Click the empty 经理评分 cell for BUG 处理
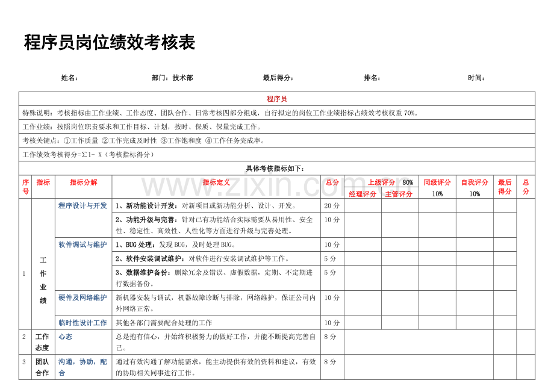 [x=363, y=244]
